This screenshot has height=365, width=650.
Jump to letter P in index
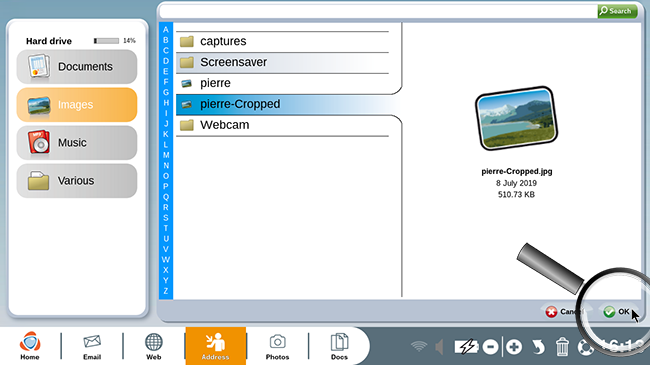pyautogui.click(x=166, y=187)
